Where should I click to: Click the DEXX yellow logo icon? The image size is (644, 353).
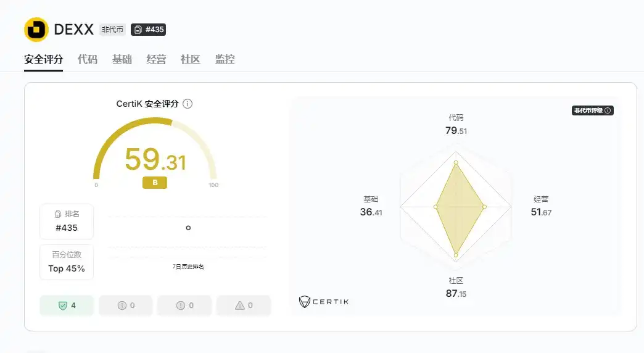[36, 30]
